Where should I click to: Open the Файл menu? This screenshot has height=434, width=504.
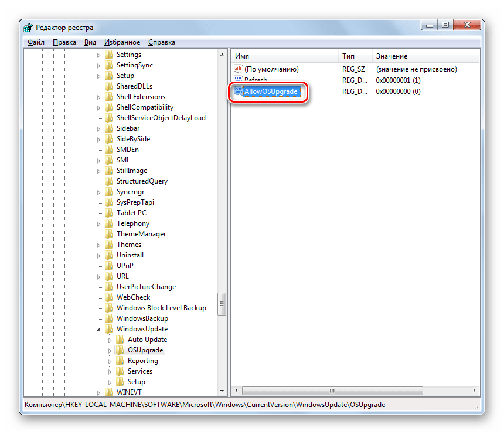pyautogui.click(x=36, y=42)
